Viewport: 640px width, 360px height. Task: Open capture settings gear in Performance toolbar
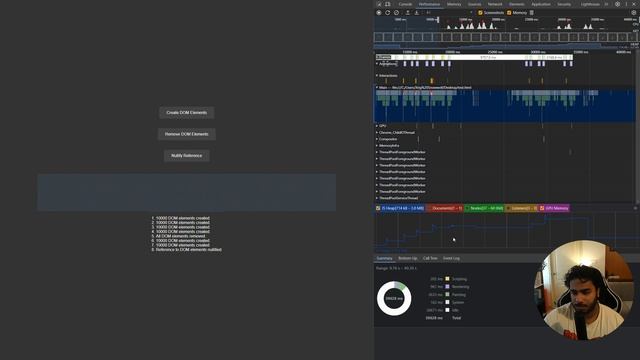633,13
